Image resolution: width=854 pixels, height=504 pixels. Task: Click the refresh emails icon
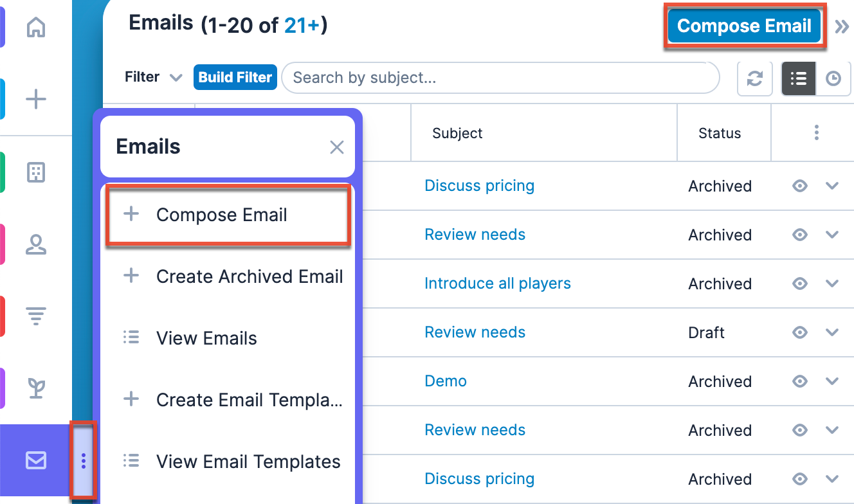click(754, 78)
